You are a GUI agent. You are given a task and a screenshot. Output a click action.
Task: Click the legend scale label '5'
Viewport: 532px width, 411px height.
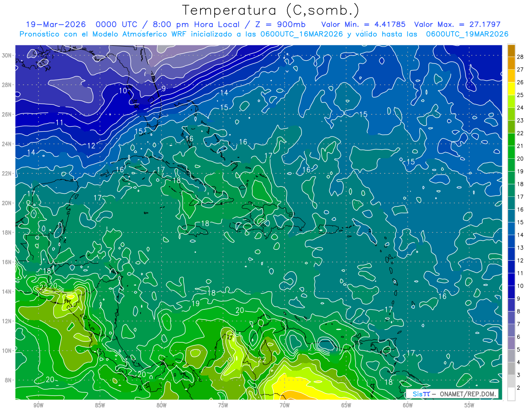[x=519, y=349]
